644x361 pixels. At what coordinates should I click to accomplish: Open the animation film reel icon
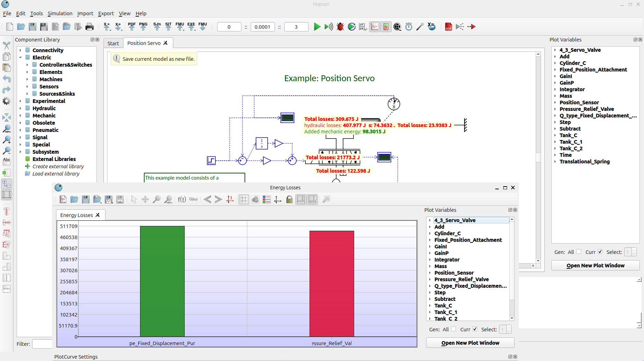coord(397,27)
